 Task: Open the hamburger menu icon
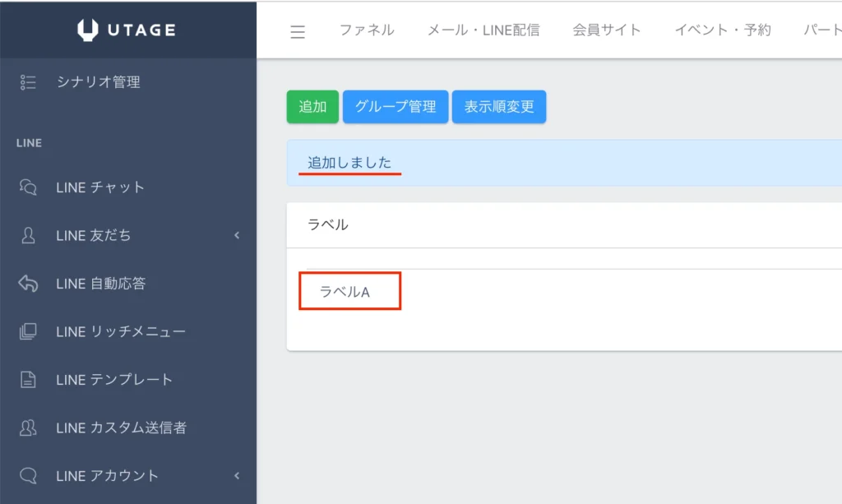(297, 30)
